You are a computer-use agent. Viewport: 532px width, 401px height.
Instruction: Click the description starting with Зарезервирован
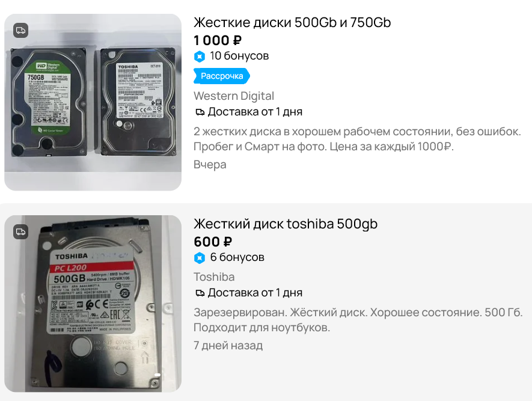[x=358, y=320]
